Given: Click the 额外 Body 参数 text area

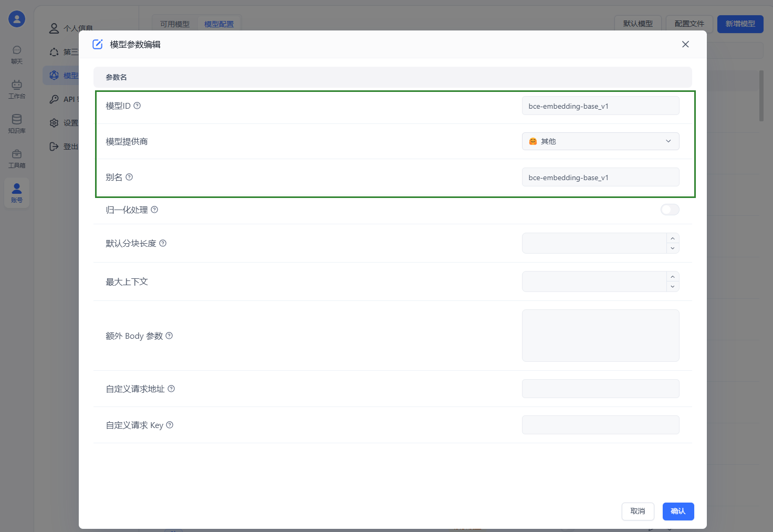Looking at the screenshot, I should pos(601,336).
